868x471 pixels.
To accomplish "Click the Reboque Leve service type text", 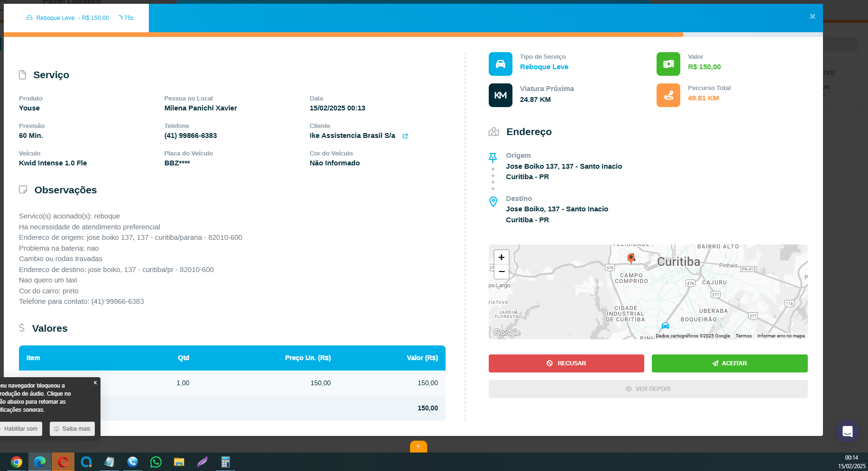I will pos(544,67).
